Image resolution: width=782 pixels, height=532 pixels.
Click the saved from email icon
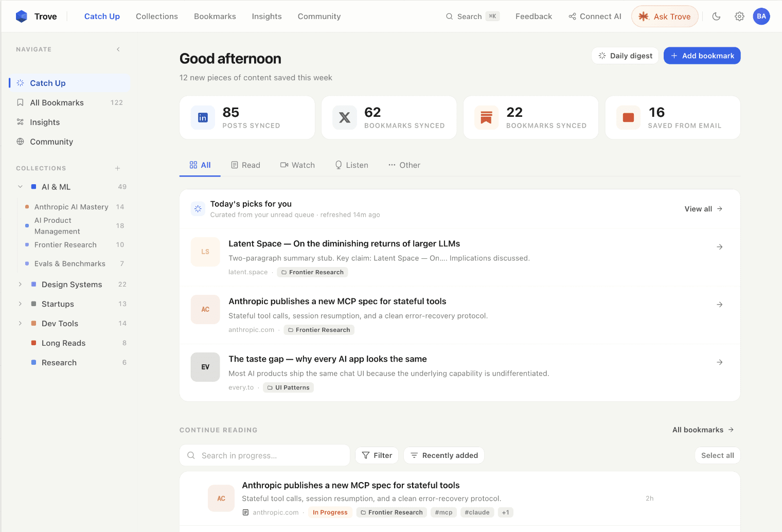pyautogui.click(x=628, y=117)
